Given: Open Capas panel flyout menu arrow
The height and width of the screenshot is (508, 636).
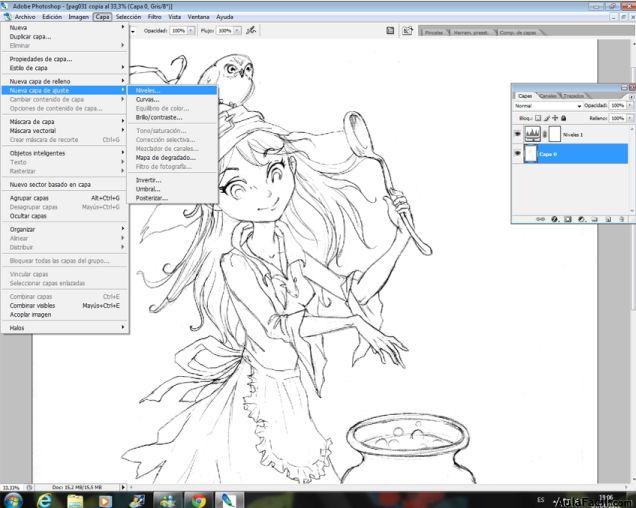Looking at the screenshot, I should pyautogui.click(x=631, y=97).
